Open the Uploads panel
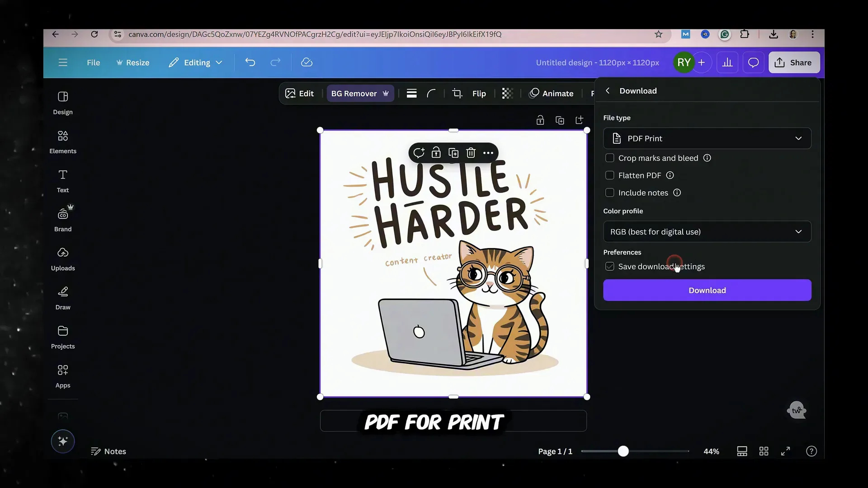Image resolution: width=868 pixels, height=488 pixels. tap(63, 259)
